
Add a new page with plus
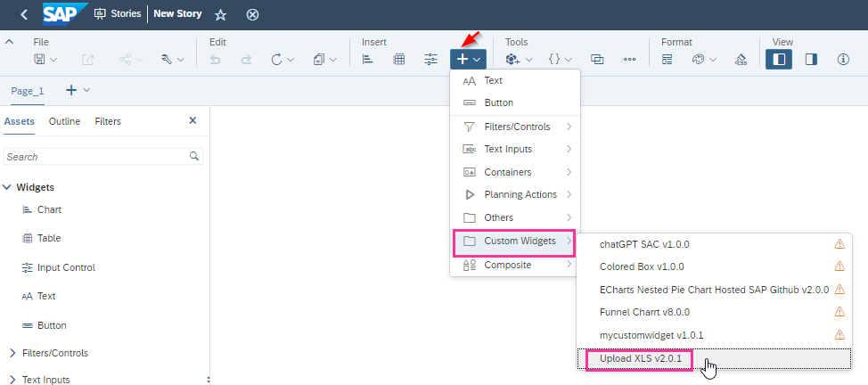coord(71,90)
